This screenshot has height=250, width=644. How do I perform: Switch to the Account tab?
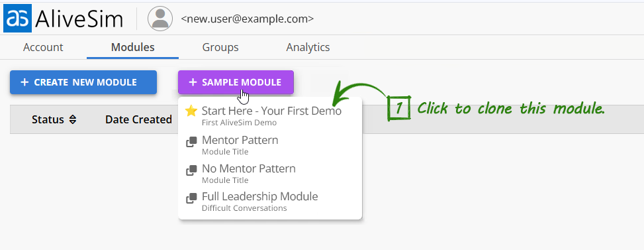43,47
